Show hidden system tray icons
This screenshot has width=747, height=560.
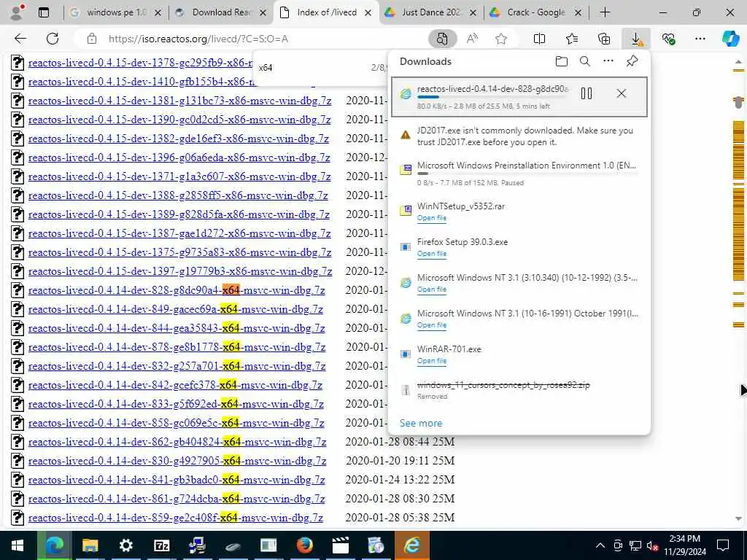coord(600,545)
